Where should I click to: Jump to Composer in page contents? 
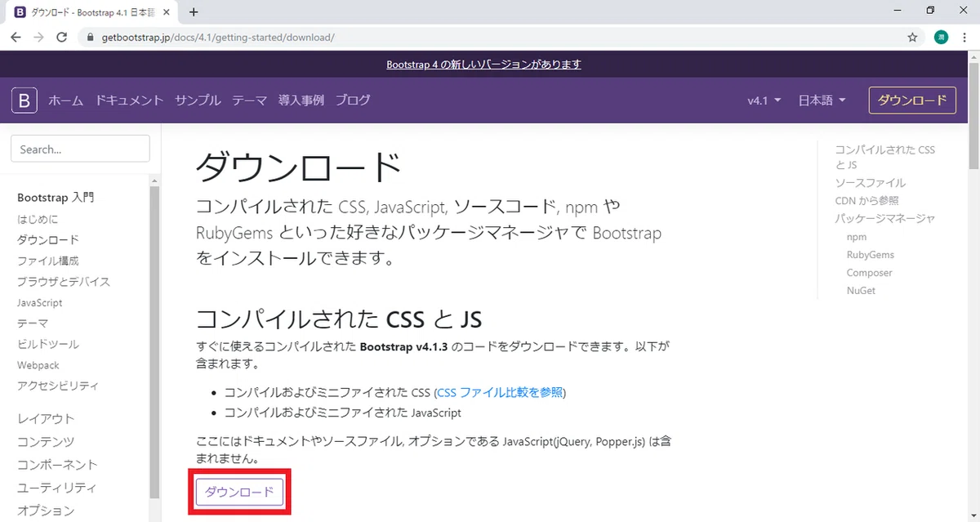click(870, 273)
